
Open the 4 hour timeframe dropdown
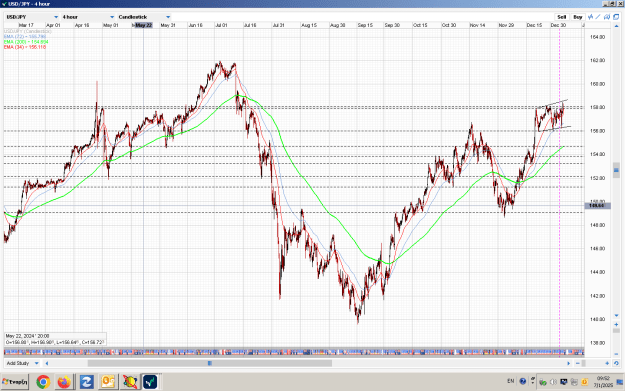click(88, 17)
